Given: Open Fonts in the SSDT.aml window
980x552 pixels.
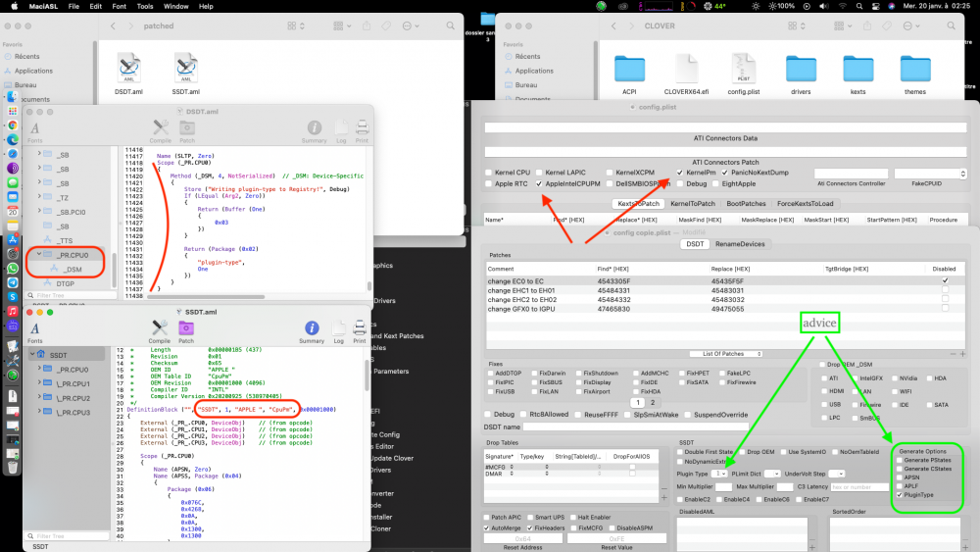Looking at the screenshot, I should point(35,332).
